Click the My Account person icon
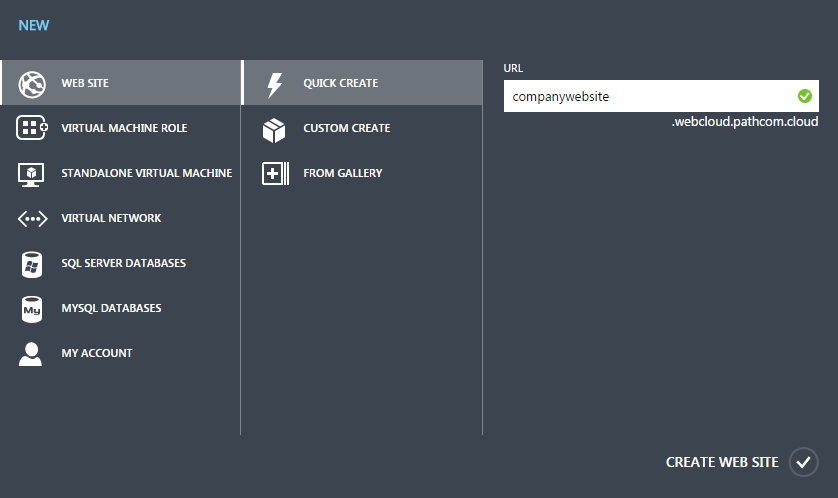This screenshot has width=838, height=498. click(30, 354)
